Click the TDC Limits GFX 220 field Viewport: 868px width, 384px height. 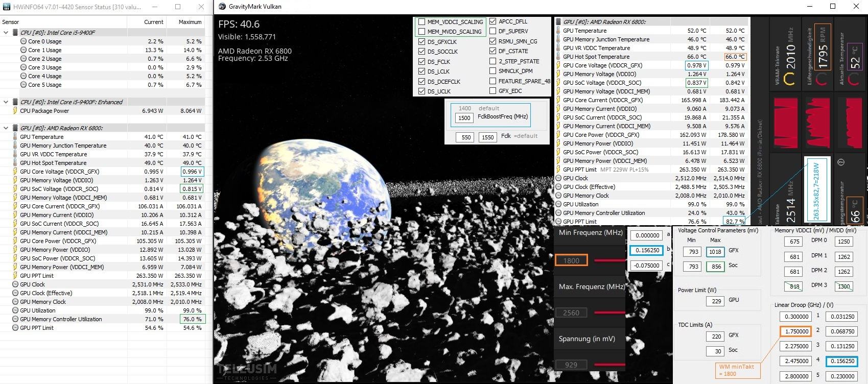coord(715,337)
